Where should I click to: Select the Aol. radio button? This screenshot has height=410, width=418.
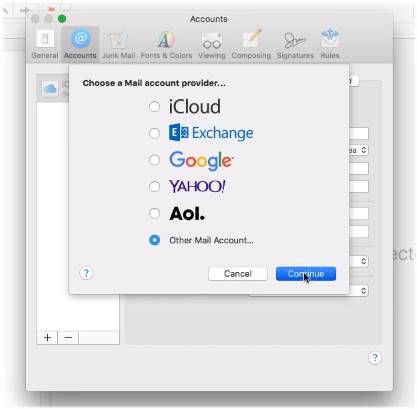tap(154, 213)
